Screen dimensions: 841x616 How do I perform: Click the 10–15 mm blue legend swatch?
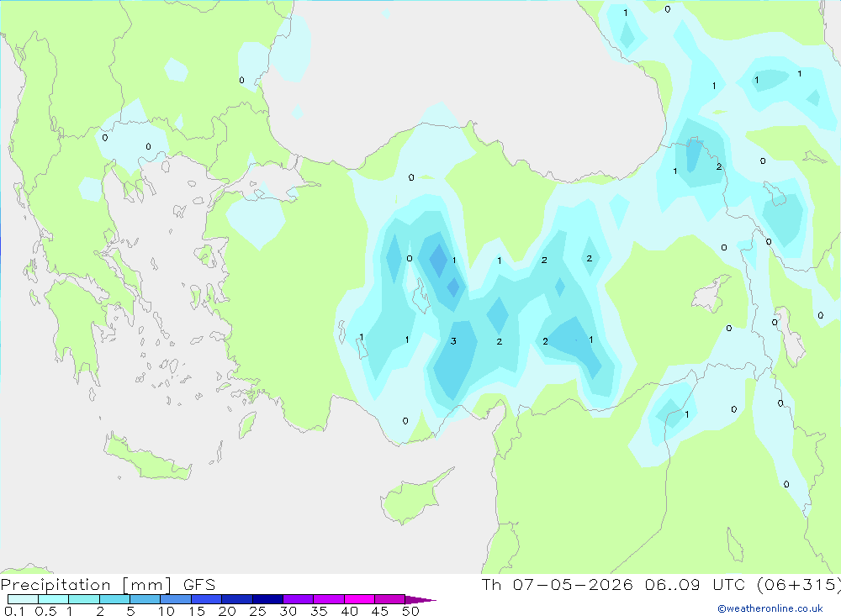[176, 599]
